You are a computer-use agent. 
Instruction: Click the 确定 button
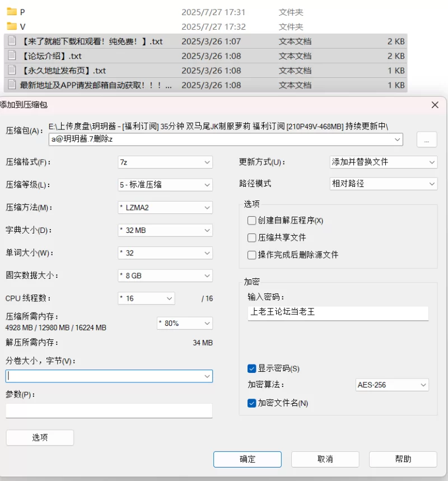[248, 459]
